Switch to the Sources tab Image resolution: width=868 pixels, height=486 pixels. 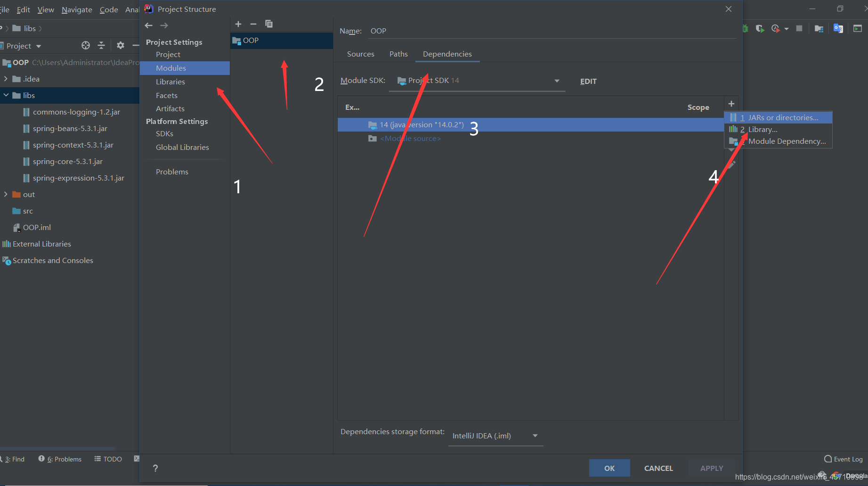click(x=361, y=54)
